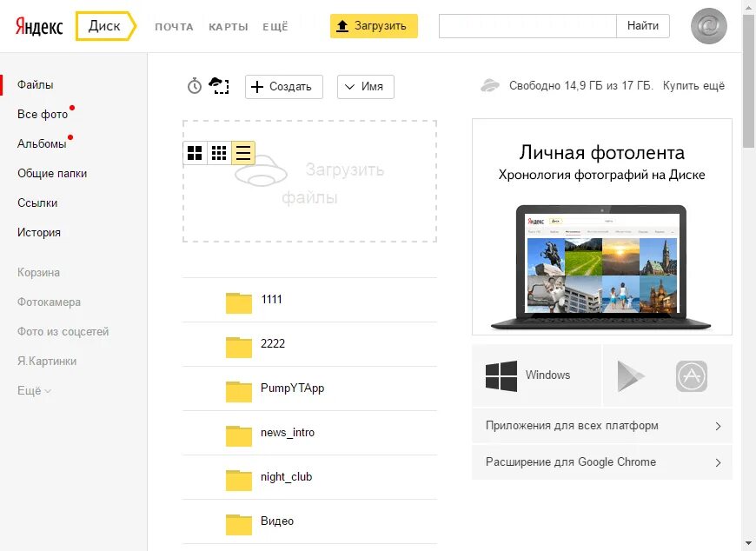Switch to large tile view
Image resolution: width=756 pixels, height=551 pixels.
[x=196, y=153]
